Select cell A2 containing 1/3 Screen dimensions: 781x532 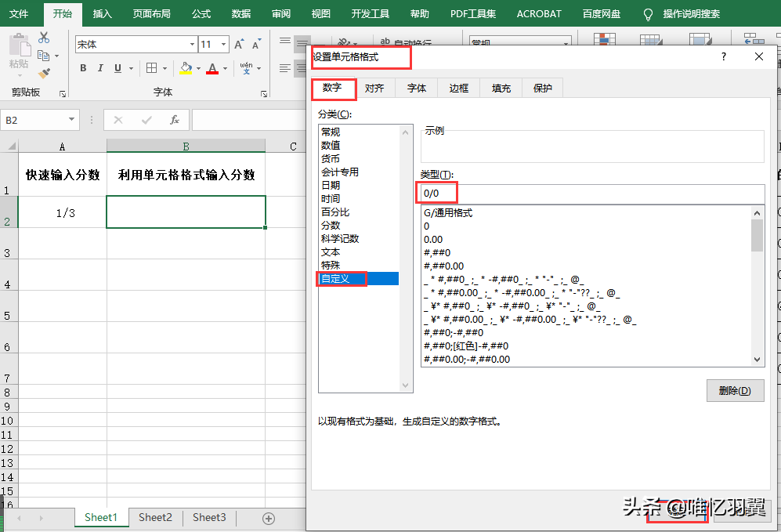click(x=63, y=212)
